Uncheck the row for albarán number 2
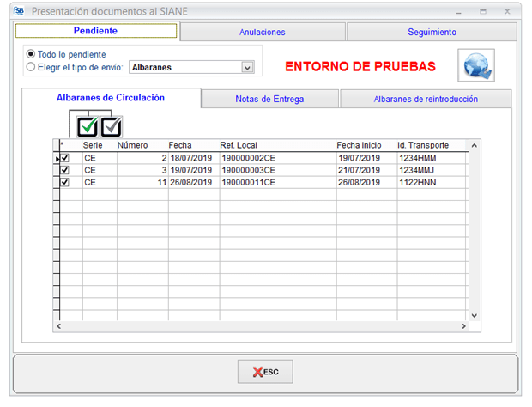This screenshot has width=532, height=407. coord(65,158)
